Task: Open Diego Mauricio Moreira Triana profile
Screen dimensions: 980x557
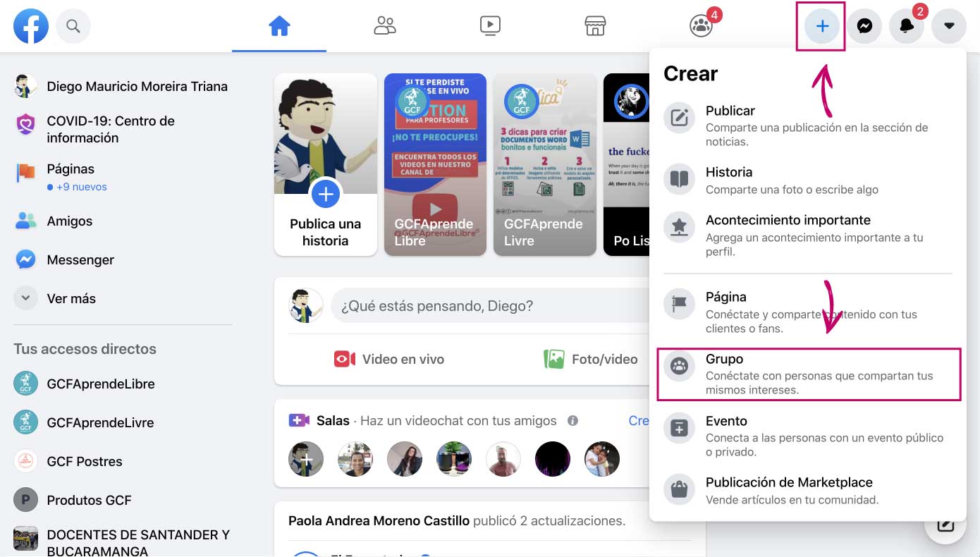Action: point(121,87)
